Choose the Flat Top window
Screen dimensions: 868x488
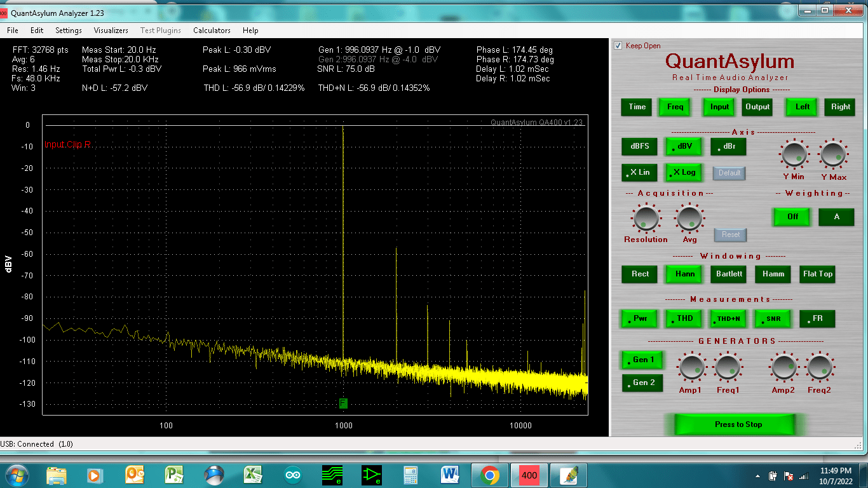817,274
